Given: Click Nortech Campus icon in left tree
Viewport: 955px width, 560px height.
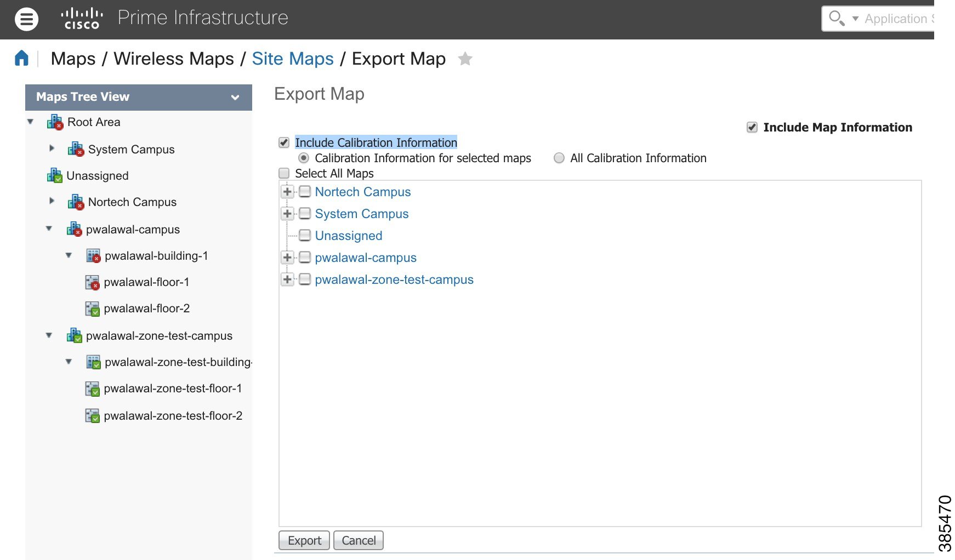Looking at the screenshot, I should point(76,202).
